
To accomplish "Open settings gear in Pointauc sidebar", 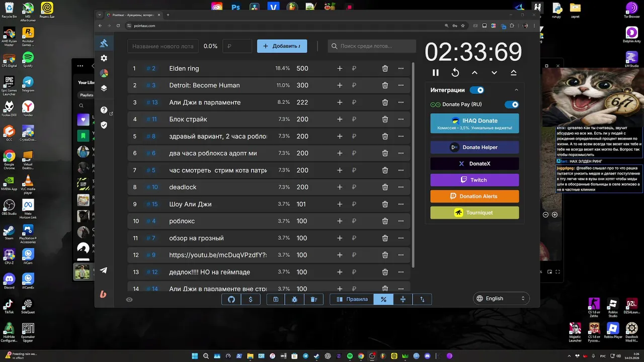I will click(104, 58).
